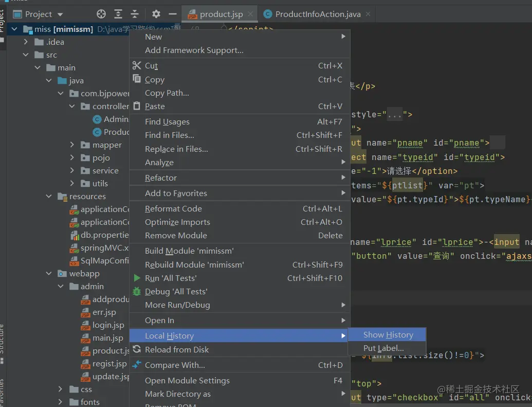The height and width of the screenshot is (407, 532).
Task: Click the Paste clipboard icon in menu
Action: [136, 106]
